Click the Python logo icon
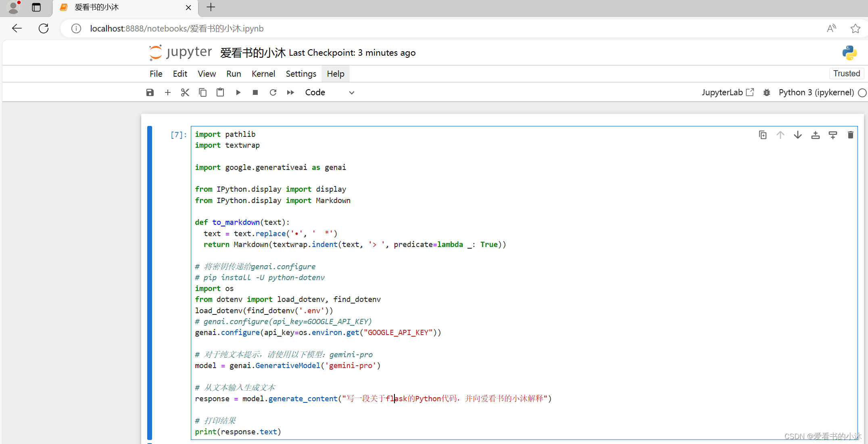This screenshot has height=444, width=868. pyautogui.click(x=849, y=53)
